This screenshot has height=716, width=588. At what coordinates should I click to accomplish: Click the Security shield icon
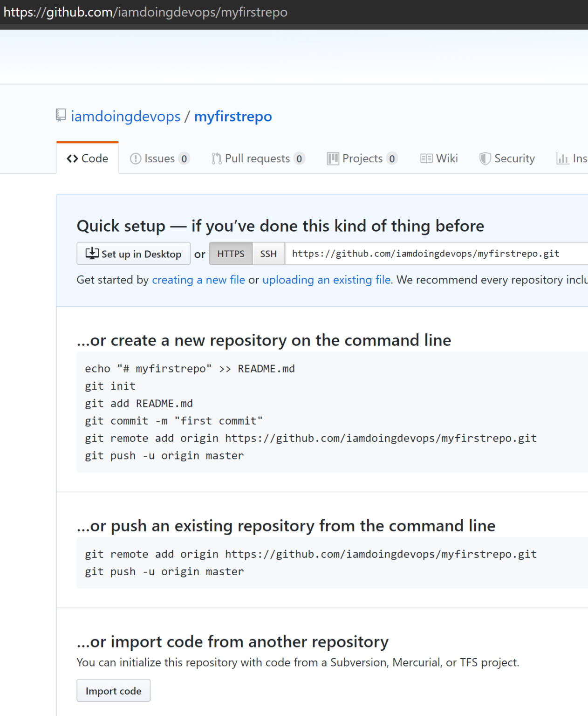click(485, 159)
